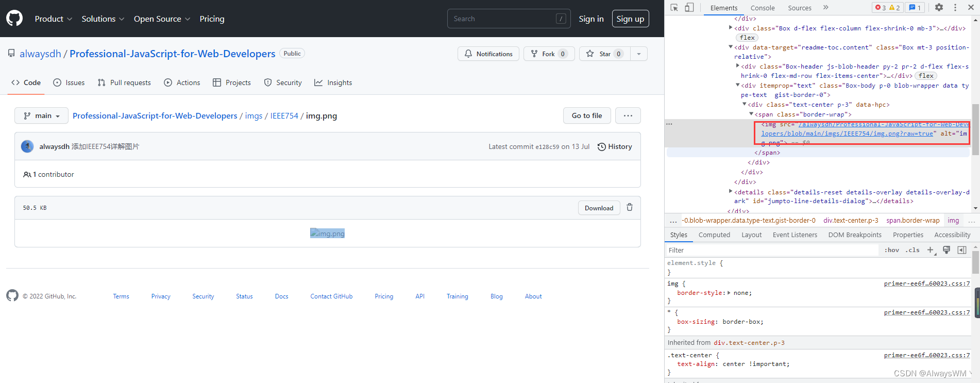Toggle the DevTools device toolbar icon

click(x=689, y=8)
